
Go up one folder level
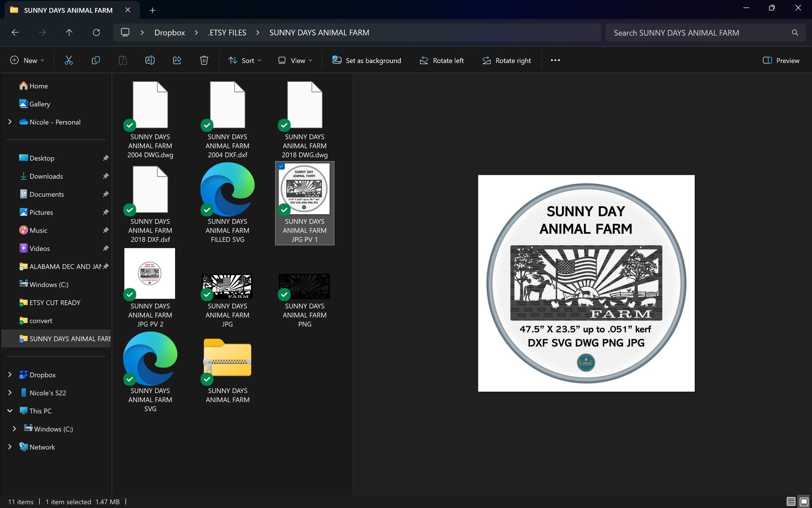click(x=69, y=33)
